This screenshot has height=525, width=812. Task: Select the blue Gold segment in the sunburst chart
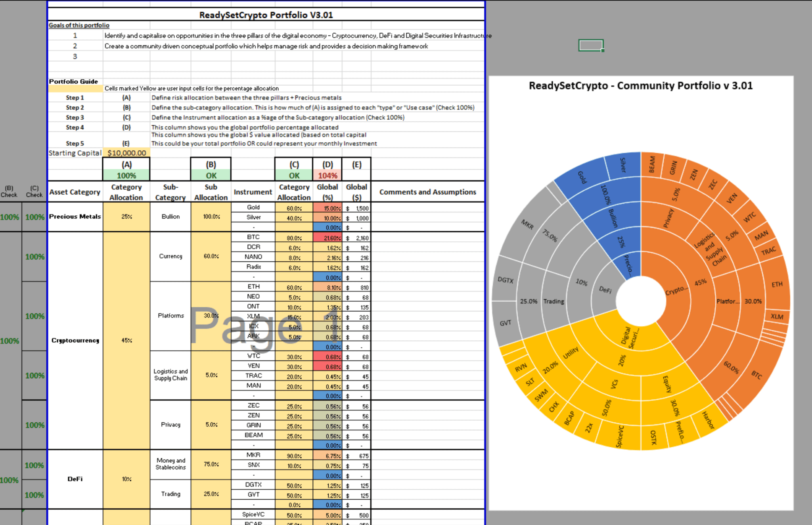coord(581,177)
